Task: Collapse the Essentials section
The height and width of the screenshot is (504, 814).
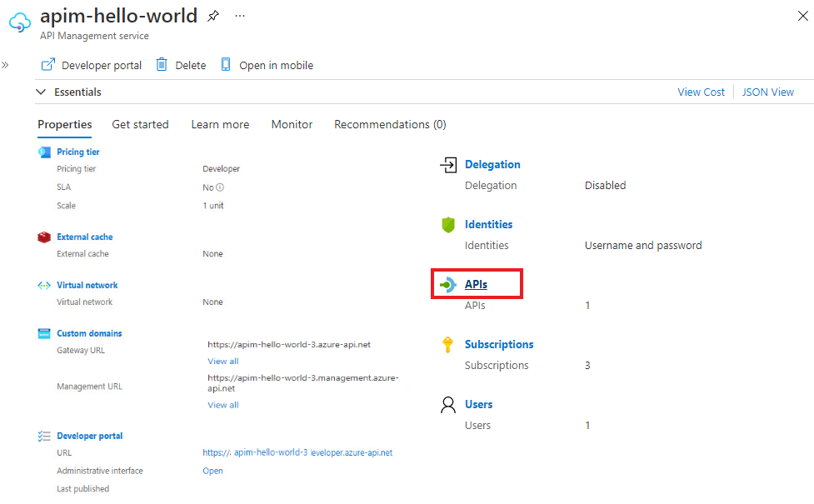Action: coord(42,92)
